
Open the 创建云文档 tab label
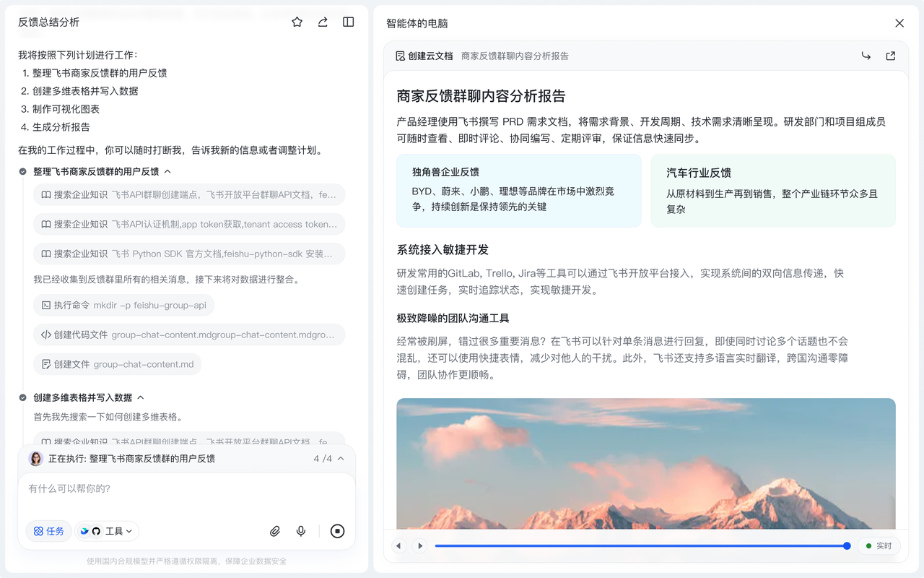pyautogui.click(x=424, y=56)
